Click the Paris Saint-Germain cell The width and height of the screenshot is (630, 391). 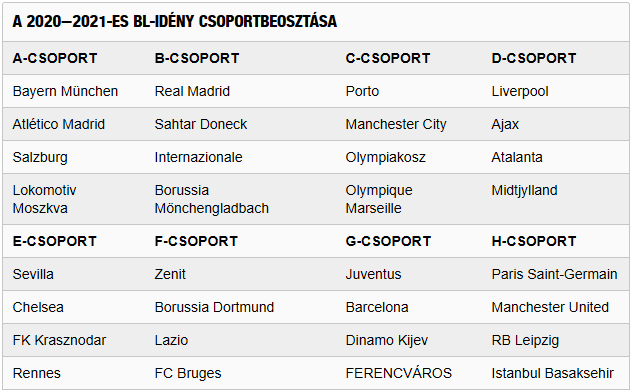[554, 274]
